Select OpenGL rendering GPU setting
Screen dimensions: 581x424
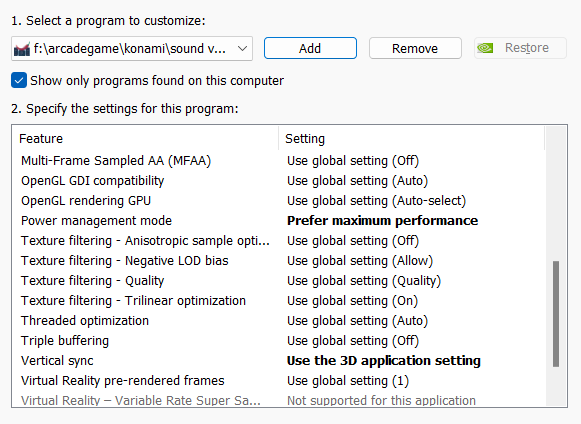pyautogui.click(x=376, y=201)
